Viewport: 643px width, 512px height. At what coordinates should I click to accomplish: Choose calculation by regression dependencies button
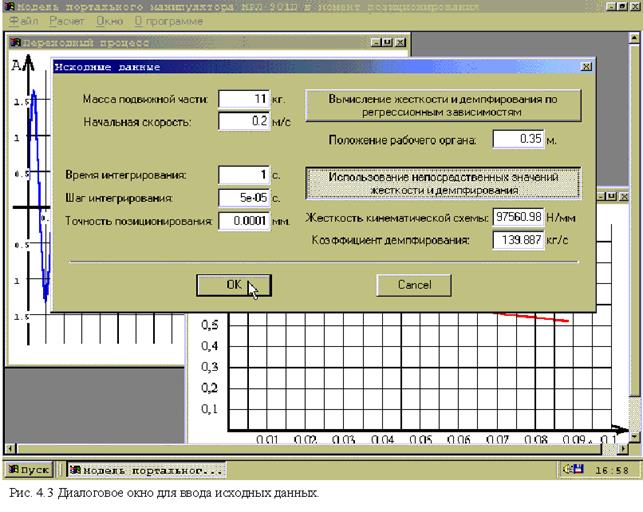click(x=442, y=107)
